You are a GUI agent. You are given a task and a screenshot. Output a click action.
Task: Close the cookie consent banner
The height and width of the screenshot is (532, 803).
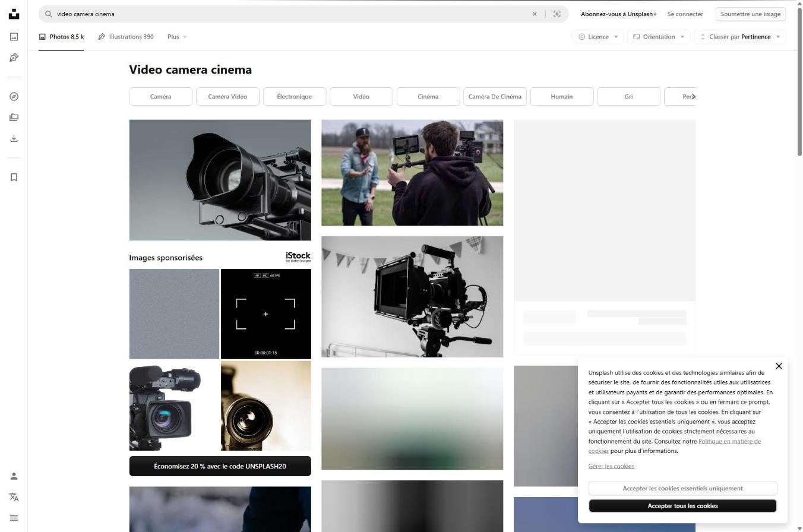[779, 366]
